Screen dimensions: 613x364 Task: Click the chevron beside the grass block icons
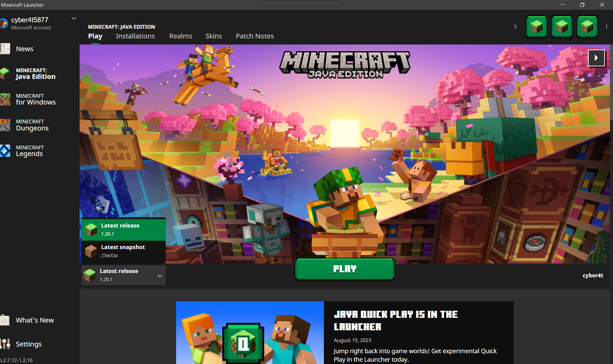pos(515,27)
